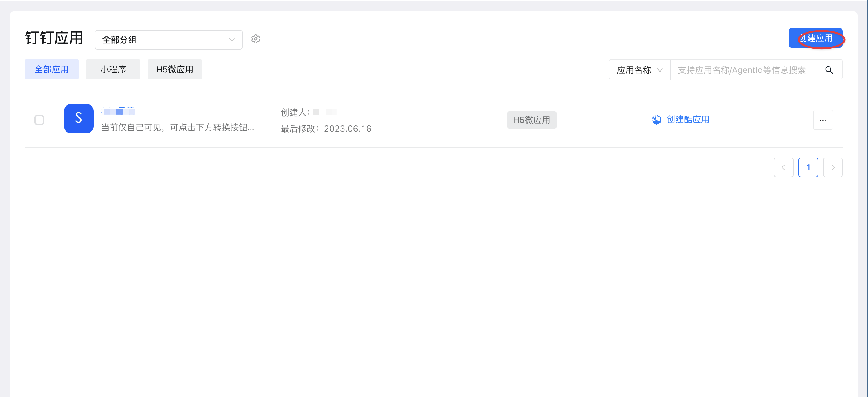Click the 创建应用 button
868x397 pixels.
point(815,38)
